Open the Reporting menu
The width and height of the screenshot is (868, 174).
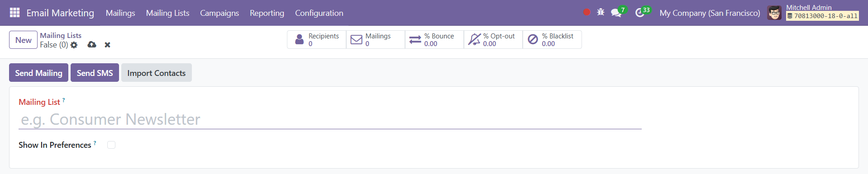(x=267, y=13)
